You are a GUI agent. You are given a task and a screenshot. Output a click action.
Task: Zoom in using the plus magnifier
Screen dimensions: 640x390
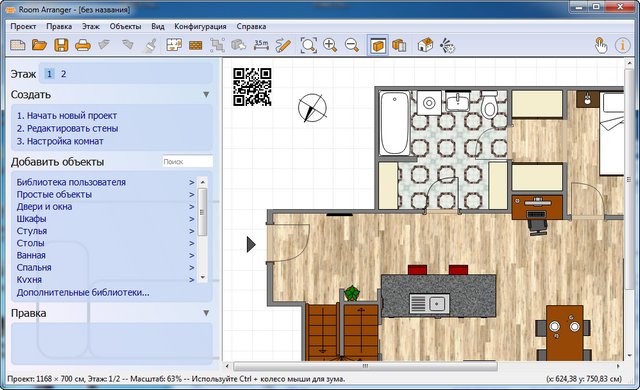[x=330, y=45]
